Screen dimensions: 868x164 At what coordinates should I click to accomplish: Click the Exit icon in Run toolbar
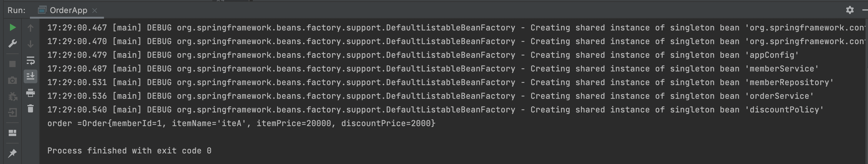point(12,112)
